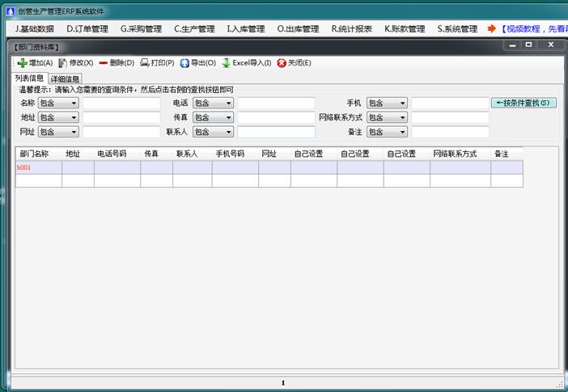Click the red 删除(D) delete icon
Image resolution: width=568 pixels, height=392 pixels.
point(103,63)
